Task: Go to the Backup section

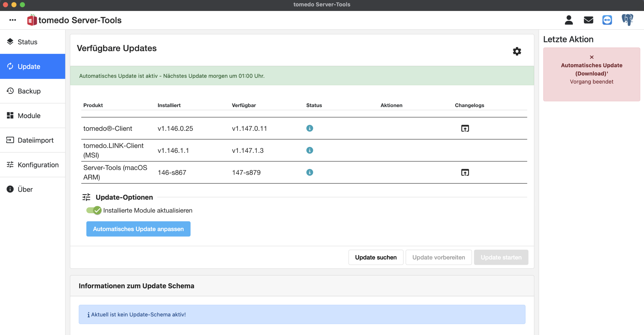Action: tap(32, 91)
